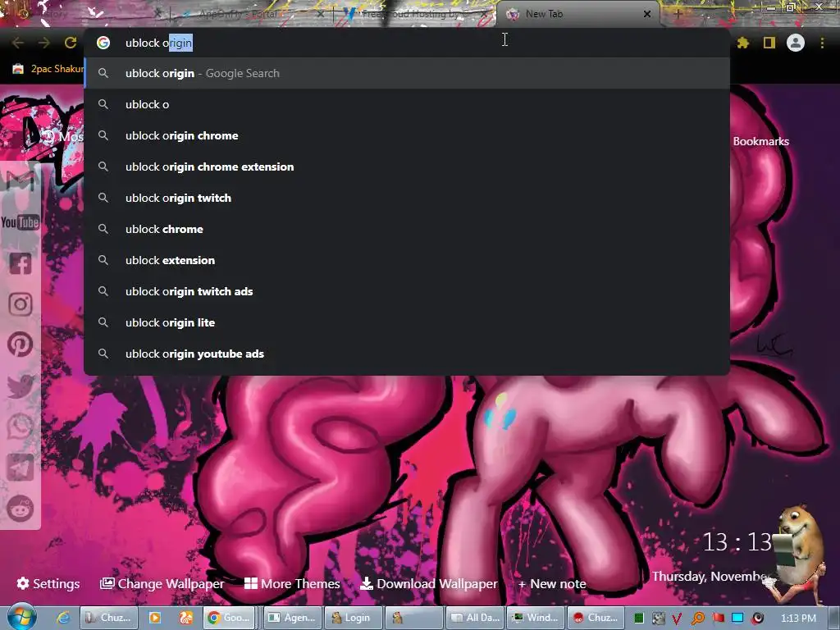Viewport: 840px width, 630px height.
Task: Click the 1:13 PM taskbar clock
Action: click(x=798, y=619)
